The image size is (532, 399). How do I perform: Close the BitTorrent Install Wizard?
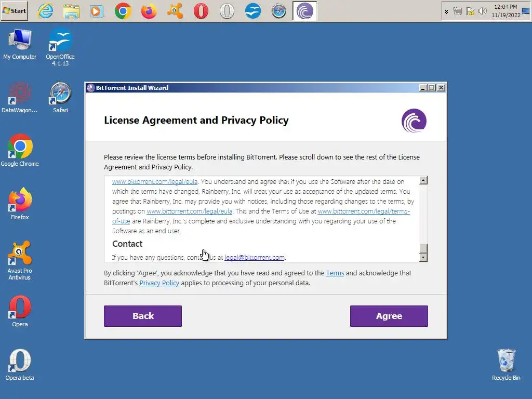441,88
